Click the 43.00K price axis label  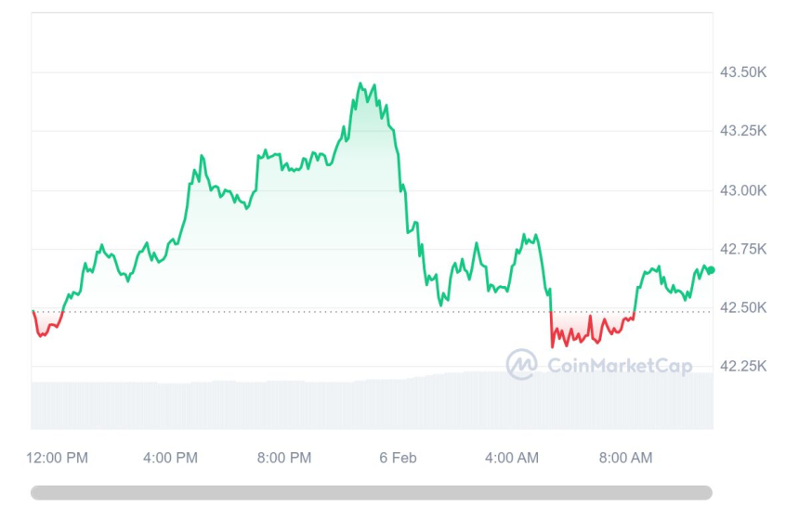tap(743, 190)
